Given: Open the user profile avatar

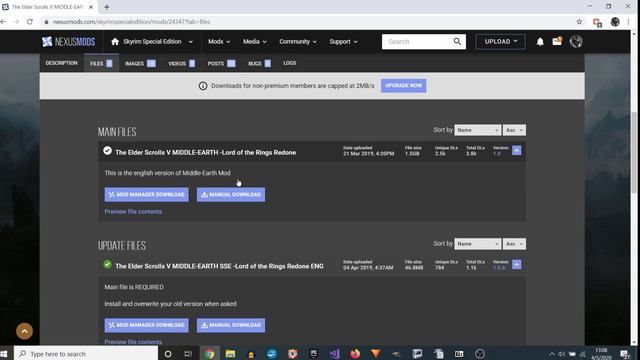Looking at the screenshot, I should pyautogui.click(x=576, y=42).
